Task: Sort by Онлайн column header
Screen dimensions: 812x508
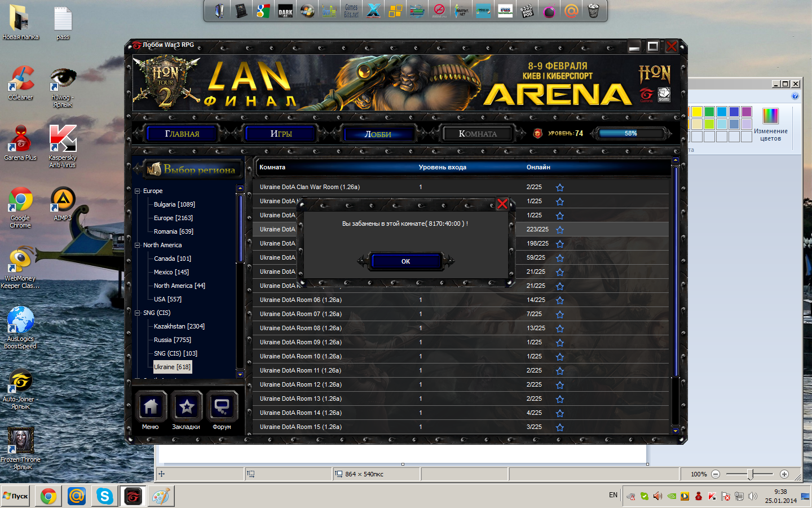Action: click(539, 167)
